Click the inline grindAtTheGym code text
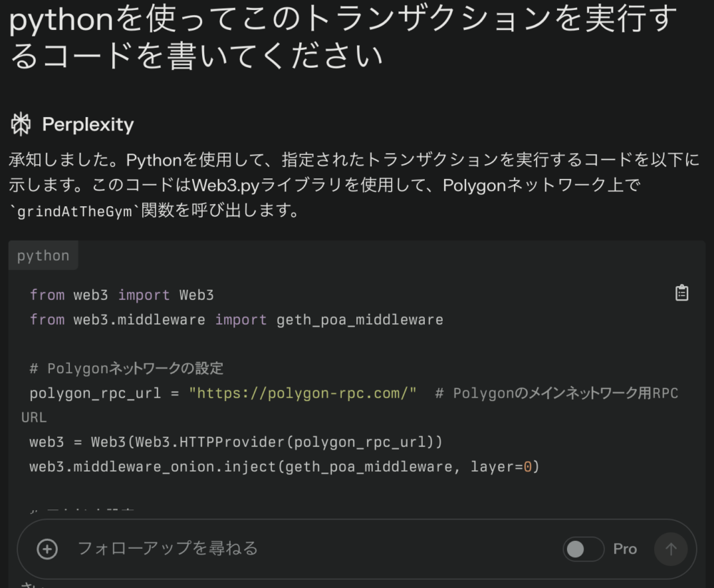Screen dimensions: 714x588 (74, 211)
